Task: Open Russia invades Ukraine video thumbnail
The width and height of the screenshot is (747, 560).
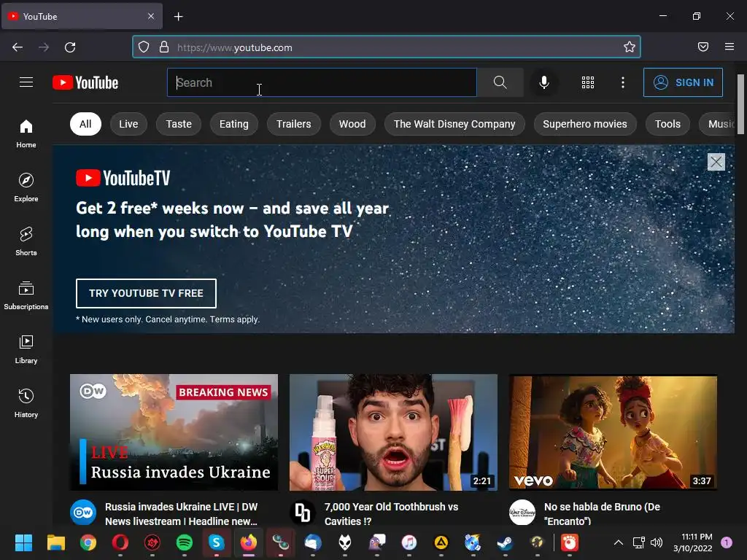Action: pos(174,432)
